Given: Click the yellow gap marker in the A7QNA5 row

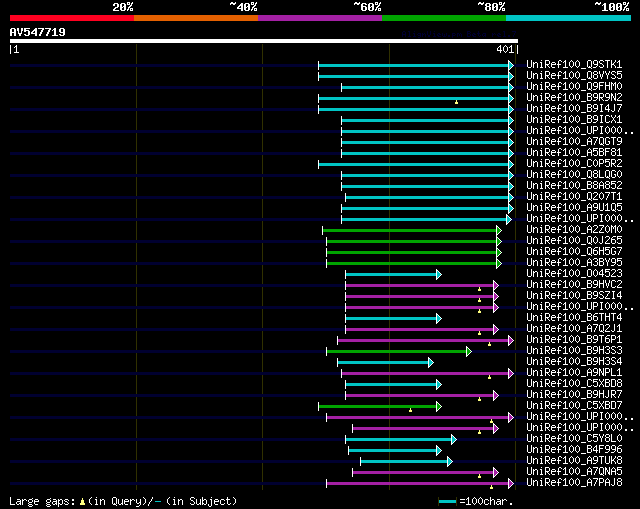Looking at the screenshot, I should 480,476.
